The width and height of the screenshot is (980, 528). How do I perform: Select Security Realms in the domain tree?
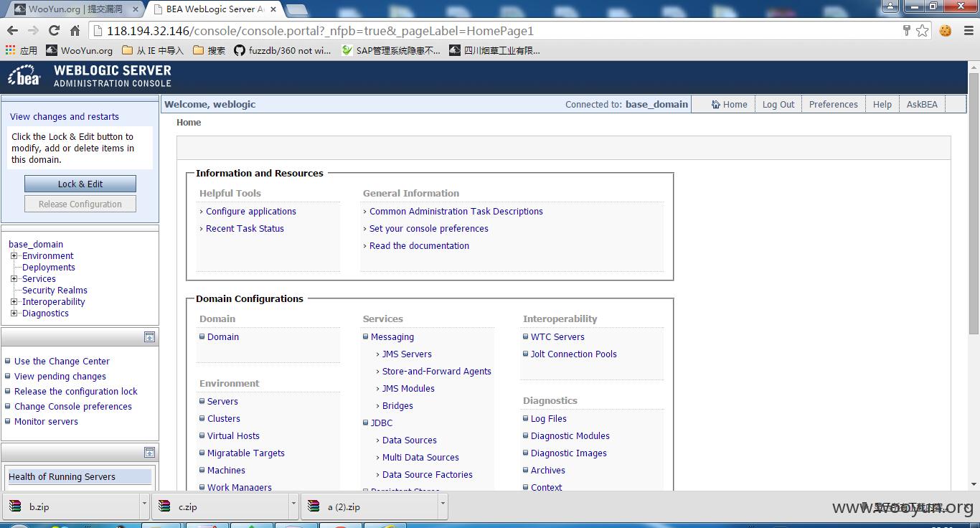click(55, 290)
